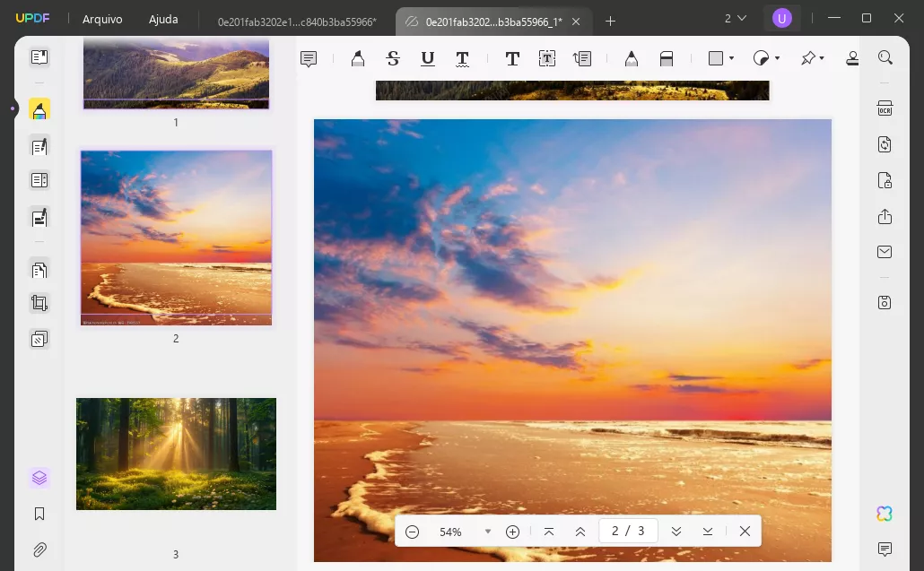Screen dimensions: 924x571
Task: Open the Save as Other icon
Action: (885, 303)
